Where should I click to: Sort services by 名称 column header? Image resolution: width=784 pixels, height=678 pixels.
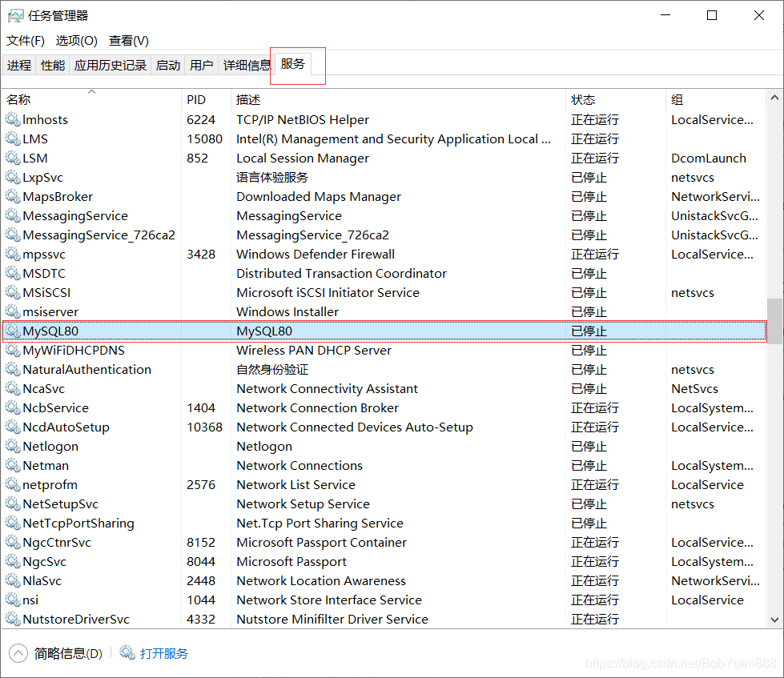pyautogui.click(x=92, y=99)
